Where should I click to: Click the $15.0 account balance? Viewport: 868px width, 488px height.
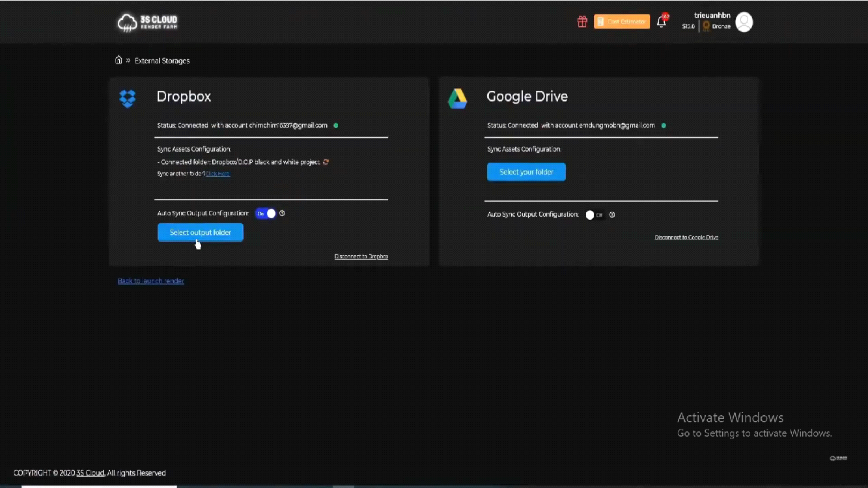coord(688,27)
